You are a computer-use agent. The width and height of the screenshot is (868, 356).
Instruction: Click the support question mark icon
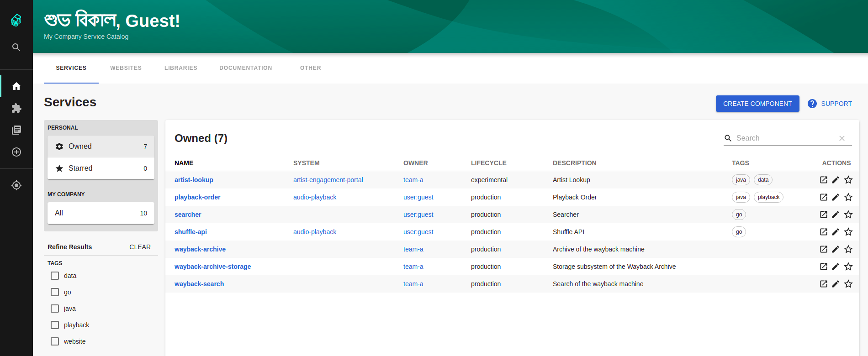(x=812, y=104)
